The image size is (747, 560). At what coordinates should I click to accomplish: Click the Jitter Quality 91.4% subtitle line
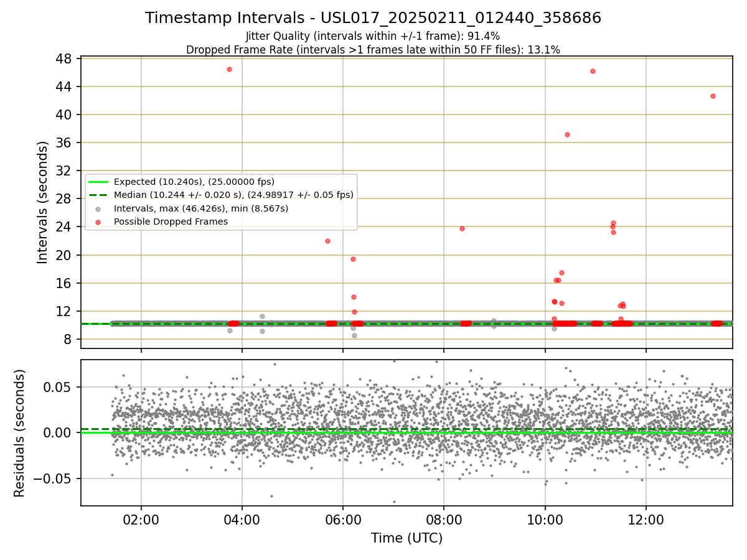[x=373, y=36]
